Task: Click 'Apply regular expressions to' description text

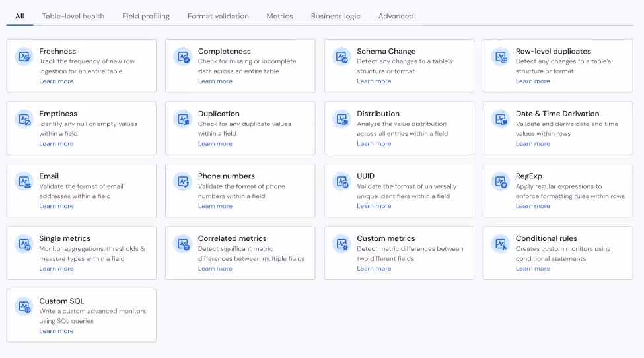Action: [x=559, y=186]
